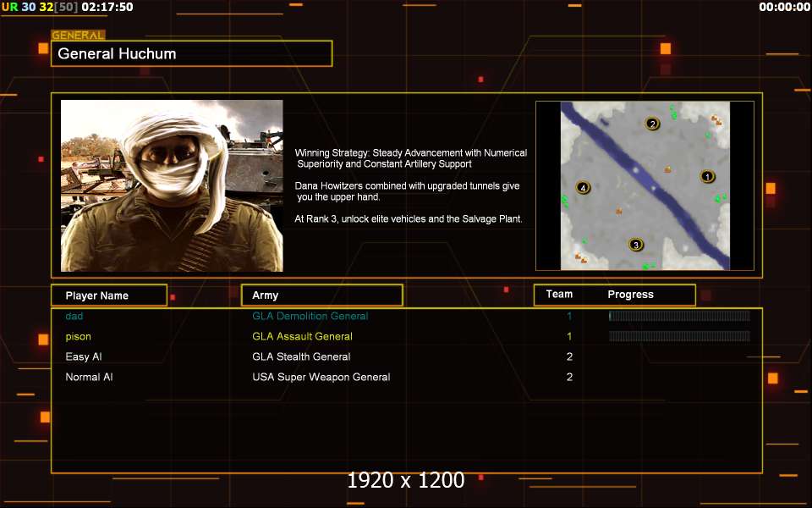Click the Winning Strategy description text
Image resolution: width=812 pixels, height=508 pixels.
[x=411, y=158]
